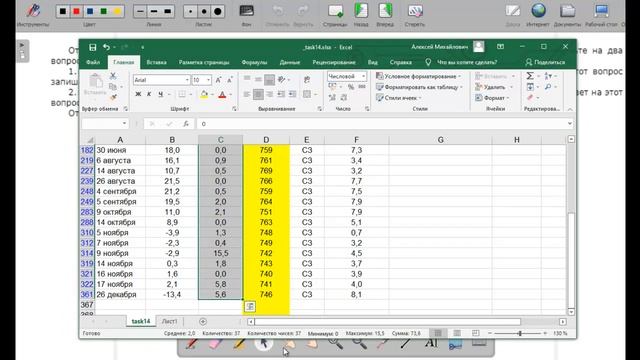Select center horizontal alignment button
The image size is (640, 360).
pyautogui.click(x=258, y=94)
